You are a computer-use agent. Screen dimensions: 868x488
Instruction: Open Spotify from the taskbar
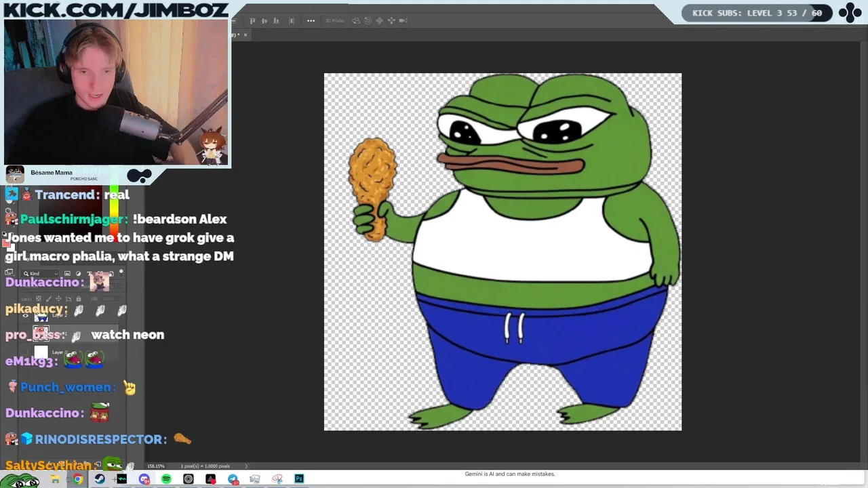coord(166,479)
